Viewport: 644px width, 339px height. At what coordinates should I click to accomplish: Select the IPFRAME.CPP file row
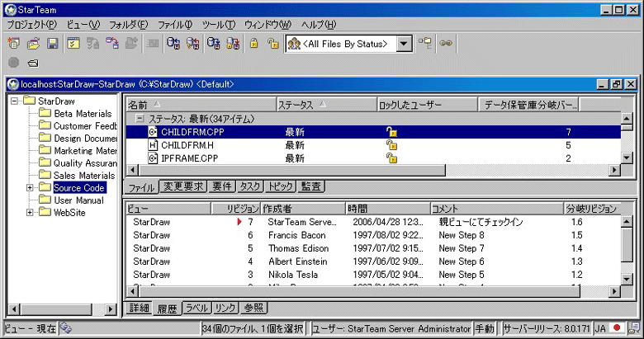click(x=373, y=158)
